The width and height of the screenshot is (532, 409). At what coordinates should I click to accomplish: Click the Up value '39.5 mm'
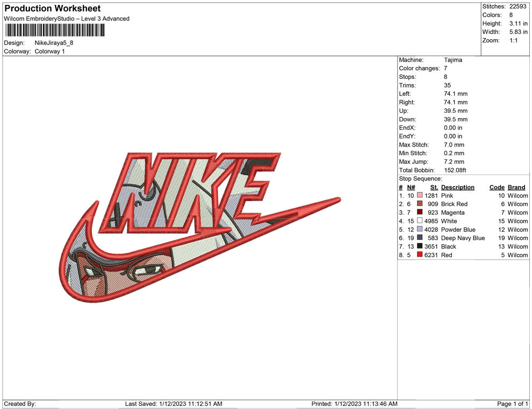pos(456,111)
